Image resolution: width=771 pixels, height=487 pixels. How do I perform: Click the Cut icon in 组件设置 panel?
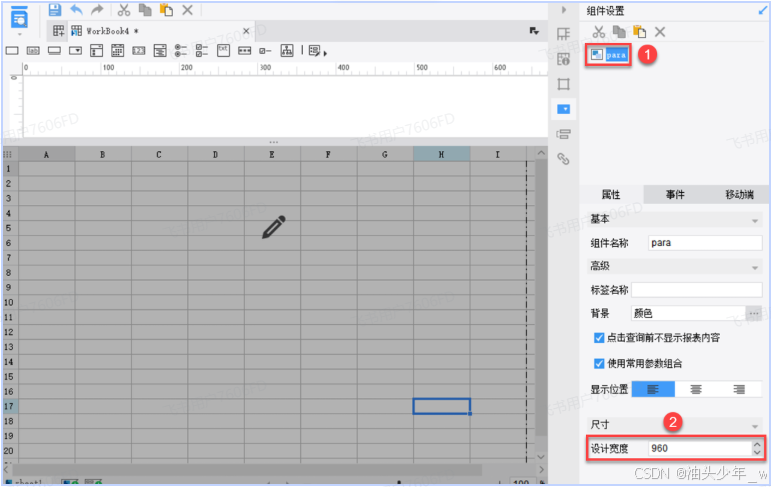(598, 32)
